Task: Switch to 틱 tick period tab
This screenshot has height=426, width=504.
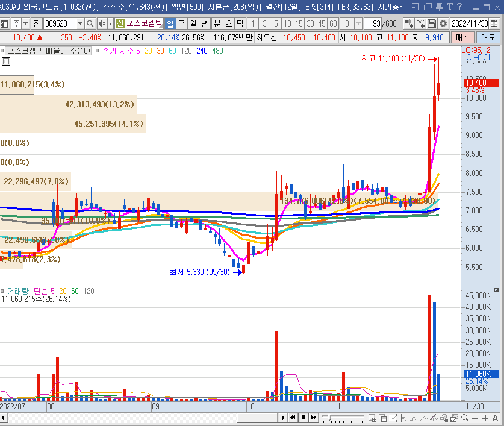Action: click(240, 23)
